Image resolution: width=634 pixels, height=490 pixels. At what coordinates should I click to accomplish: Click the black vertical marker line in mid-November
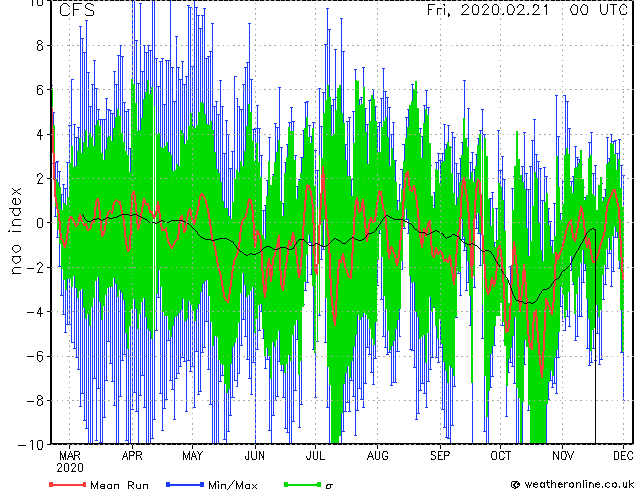(x=595, y=336)
